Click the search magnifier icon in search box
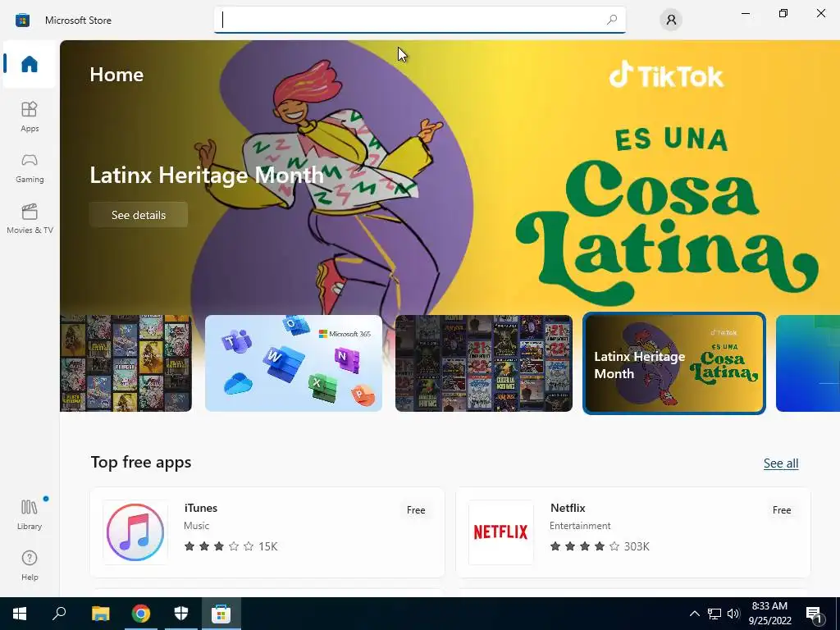The height and width of the screenshot is (630, 840). (612, 20)
